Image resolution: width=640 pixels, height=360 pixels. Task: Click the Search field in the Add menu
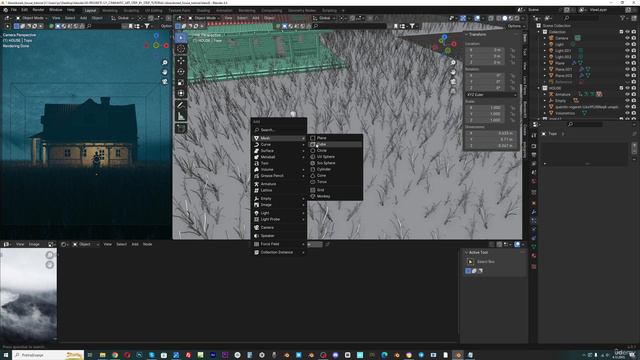279,130
